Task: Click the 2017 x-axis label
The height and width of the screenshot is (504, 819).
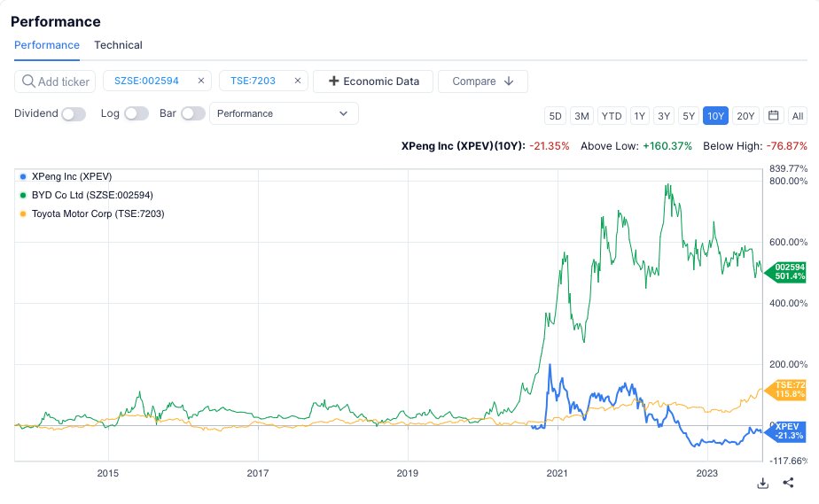Action: (x=258, y=473)
